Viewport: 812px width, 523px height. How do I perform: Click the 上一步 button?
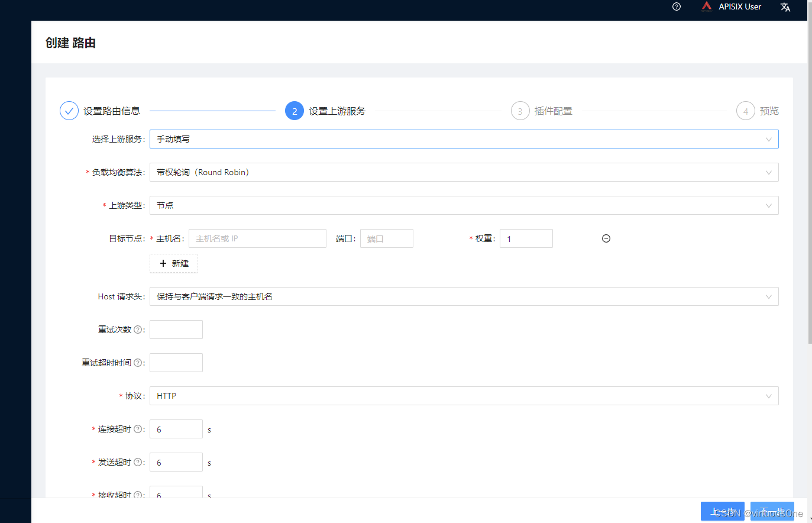tap(723, 511)
